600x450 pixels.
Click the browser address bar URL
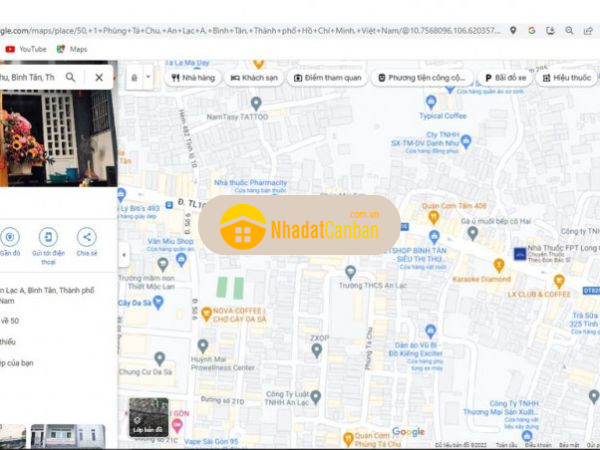250,31
